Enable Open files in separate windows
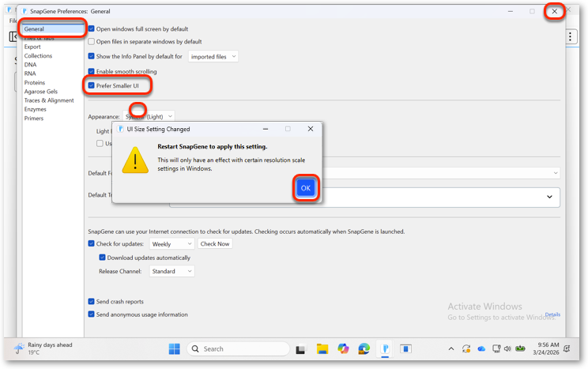Image resolution: width=588 pixels, height=369 pixels. pyautogui.click(x=91, y=41)
